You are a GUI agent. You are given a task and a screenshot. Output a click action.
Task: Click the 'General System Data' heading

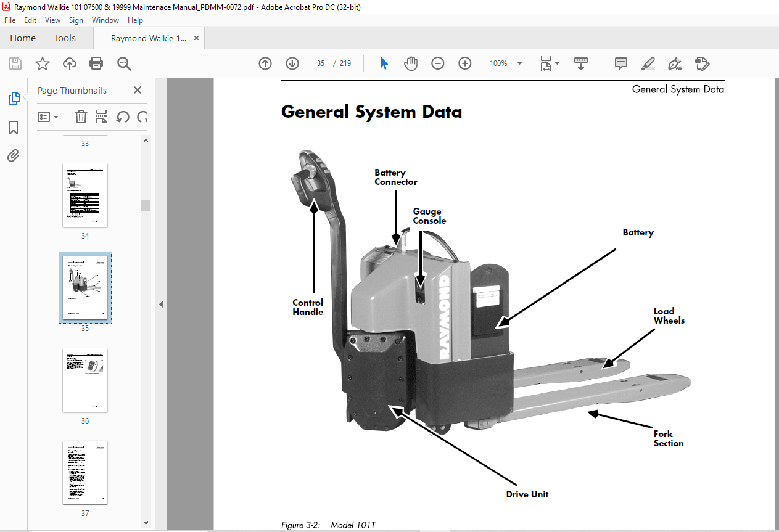(371, 112)
